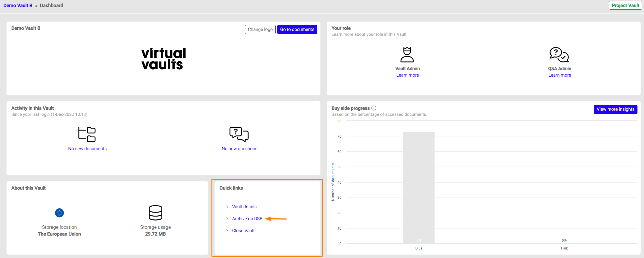This screenshot has height=258, width=644.
Task: Choose the Close Vault quick link
Action: coord(243,231)
